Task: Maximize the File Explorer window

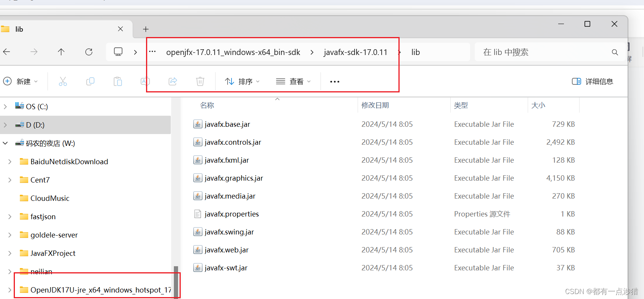Action: (x=587, y=24)
